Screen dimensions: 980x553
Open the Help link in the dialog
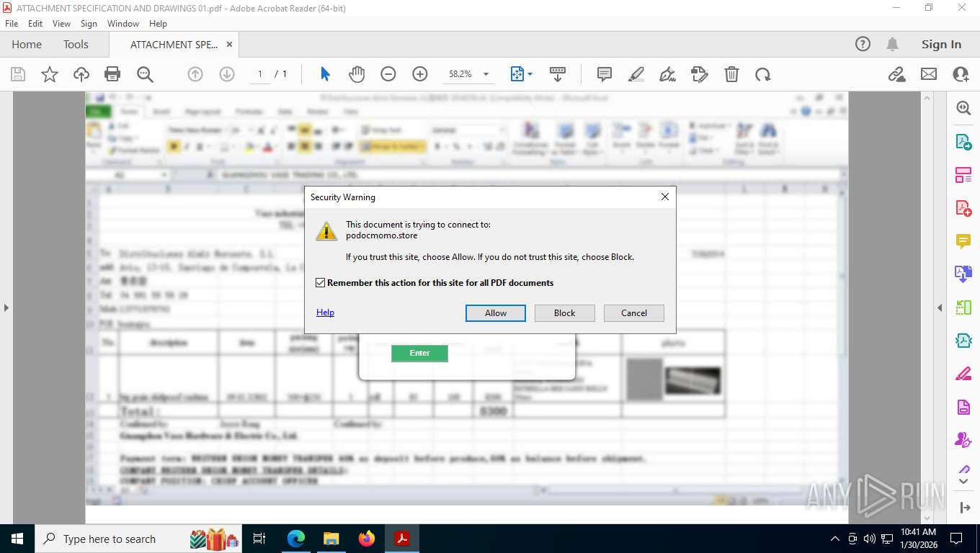click(x=325, y=313)
